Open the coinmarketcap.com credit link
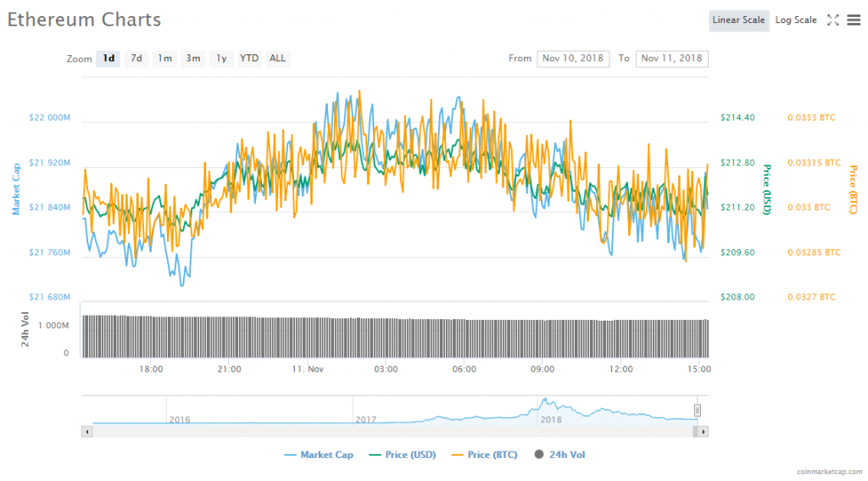This screenshot has height=481, width=868. pos(829,472)
